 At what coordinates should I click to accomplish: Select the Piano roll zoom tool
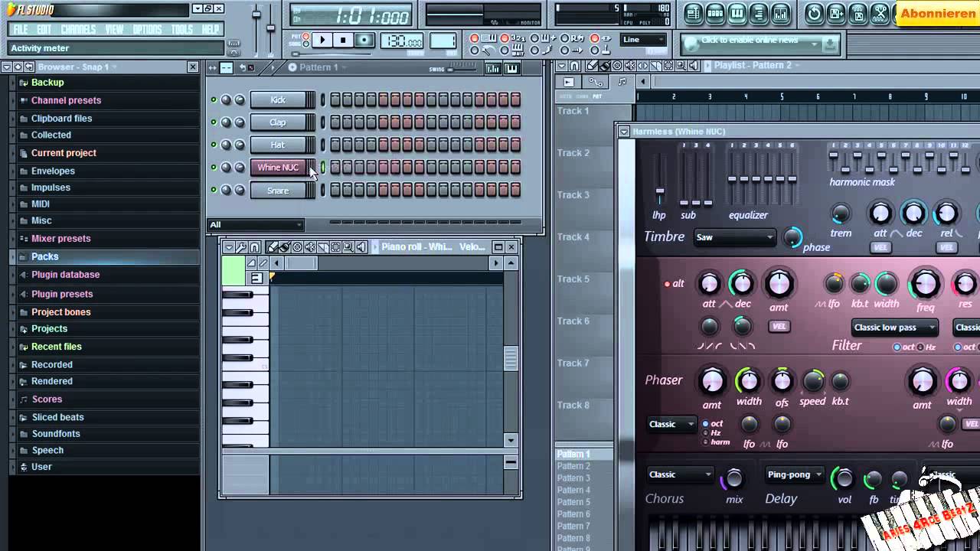point(348,247)
